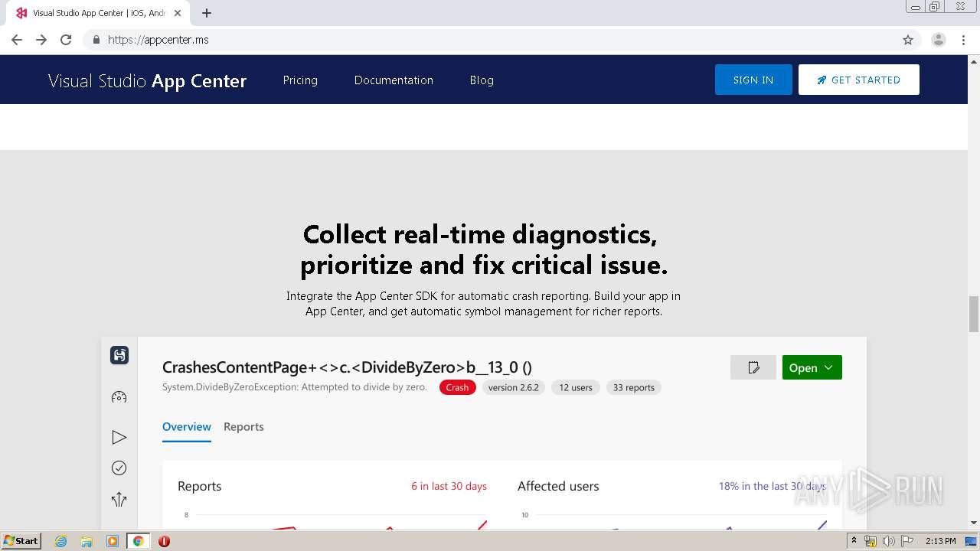The width and height of the screenshot is (980, 551).
Task: Click the SIGN IN button
Action: point(753,80)
